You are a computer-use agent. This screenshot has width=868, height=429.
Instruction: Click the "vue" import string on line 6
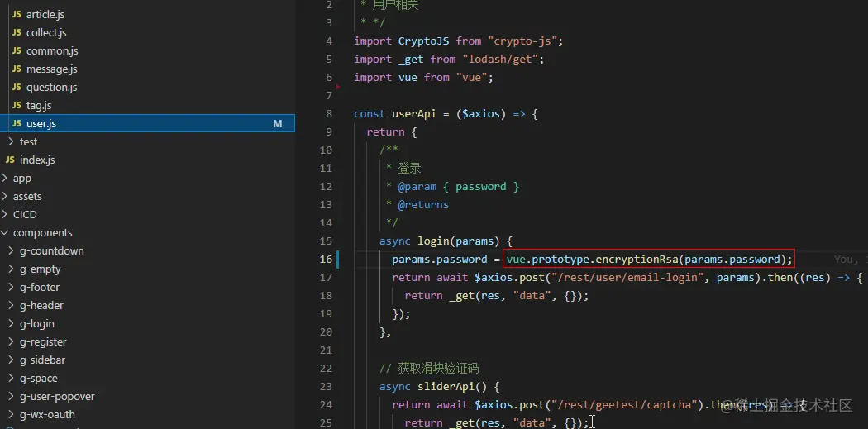click(x=472, y=78)
